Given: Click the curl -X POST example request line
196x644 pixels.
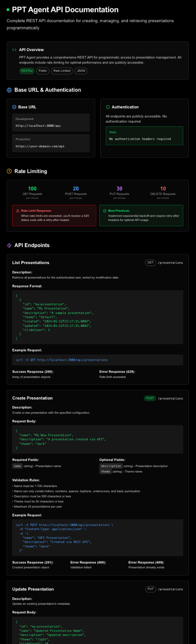Looking at the screenshot, I should tap(64, 525).
